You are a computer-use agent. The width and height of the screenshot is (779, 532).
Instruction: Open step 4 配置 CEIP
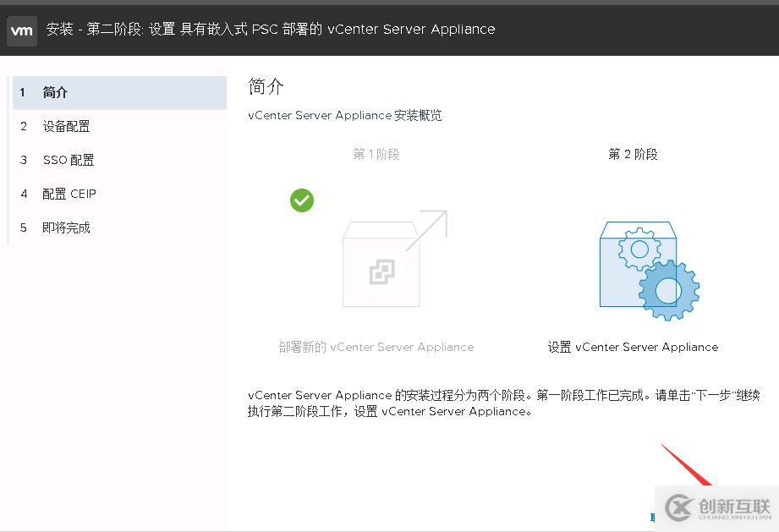pyautogui.click(x=70, y=194)
